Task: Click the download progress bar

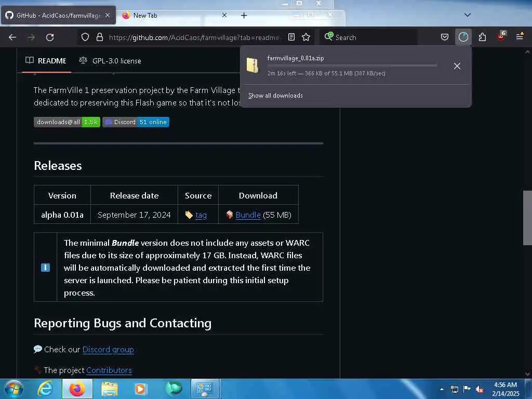Action: click(x=352, y=65)
